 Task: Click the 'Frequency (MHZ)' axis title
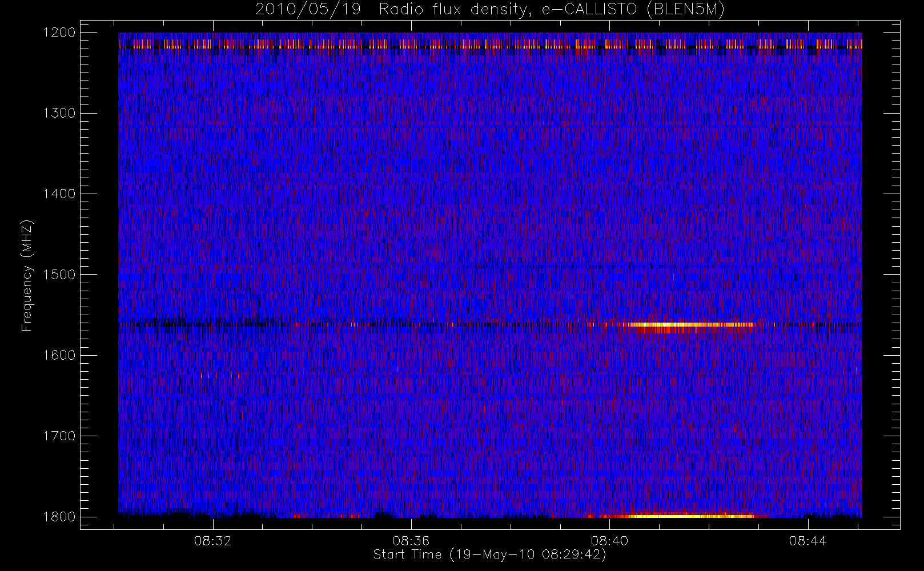pyautogui.click(x=27, y=275)
